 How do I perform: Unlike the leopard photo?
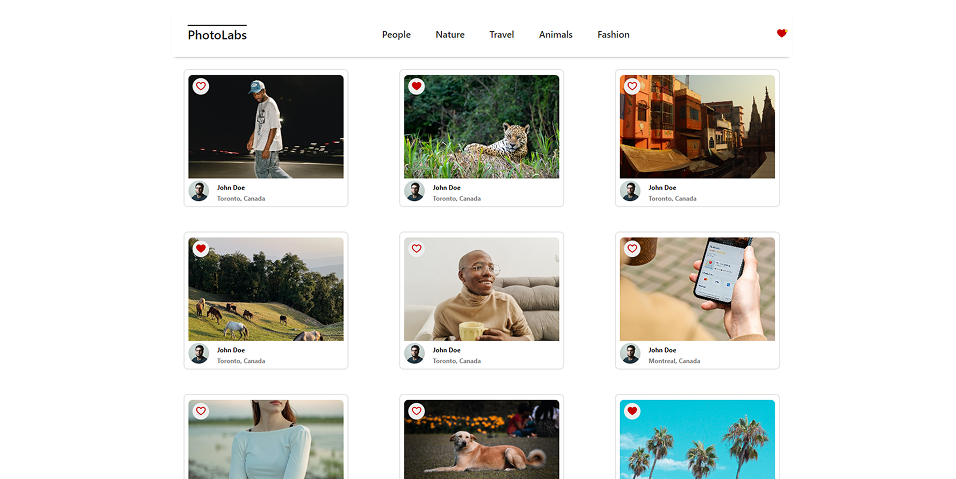[x=416, y=87]
